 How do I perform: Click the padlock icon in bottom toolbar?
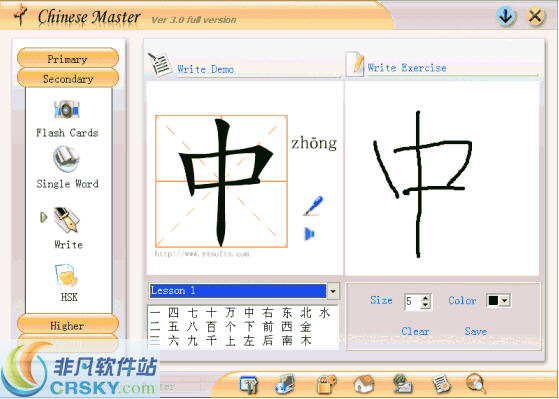click(327, 384)
